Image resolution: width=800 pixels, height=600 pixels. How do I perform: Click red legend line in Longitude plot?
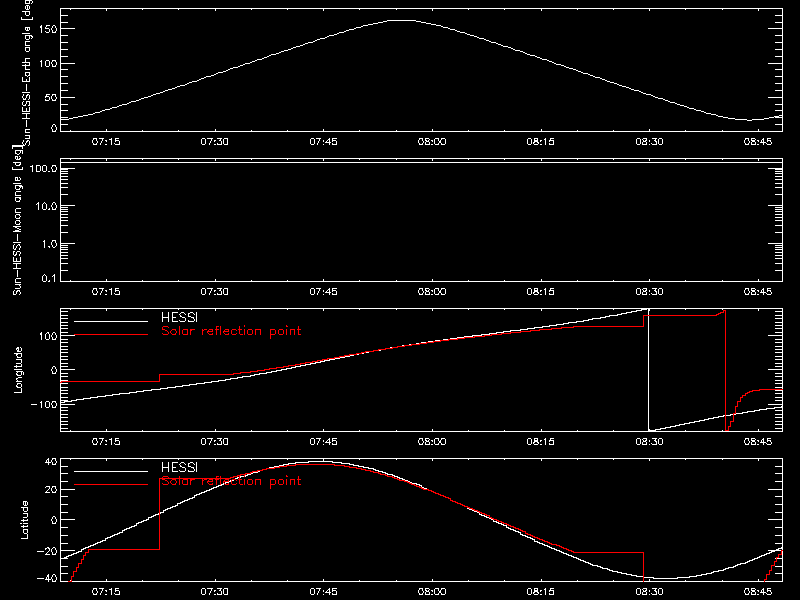(x=111, y=335)
